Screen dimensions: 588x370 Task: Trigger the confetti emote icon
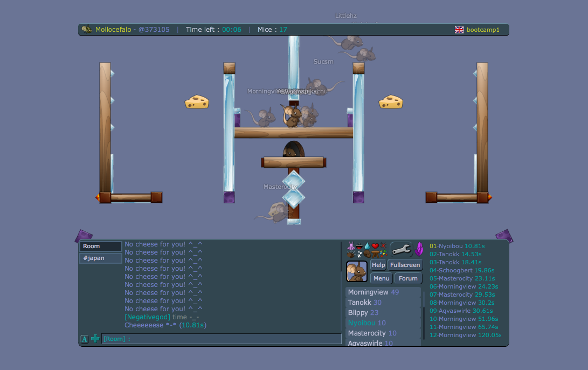click(383, 253)
